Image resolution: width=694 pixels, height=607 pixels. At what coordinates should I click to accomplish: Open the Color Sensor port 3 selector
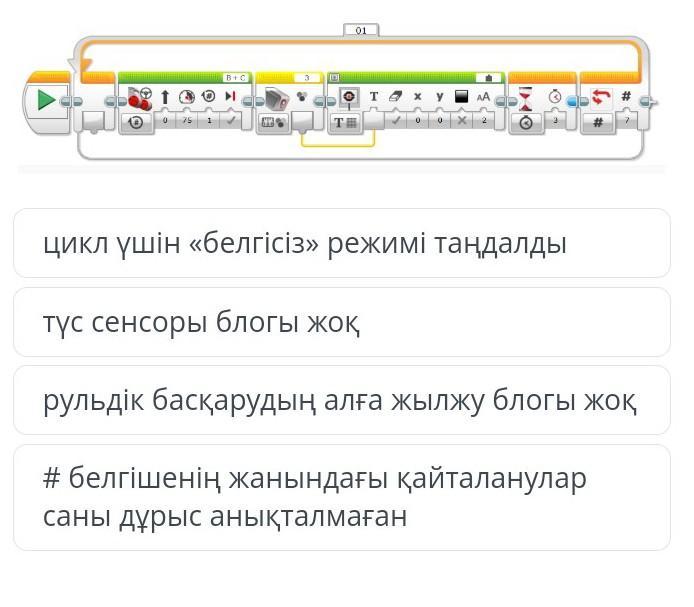click(307, 78)
